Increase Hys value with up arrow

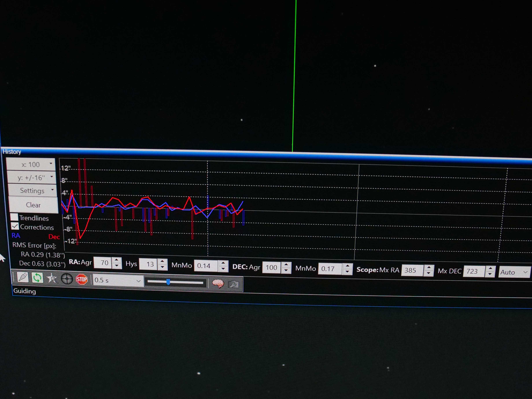(162, 261)
